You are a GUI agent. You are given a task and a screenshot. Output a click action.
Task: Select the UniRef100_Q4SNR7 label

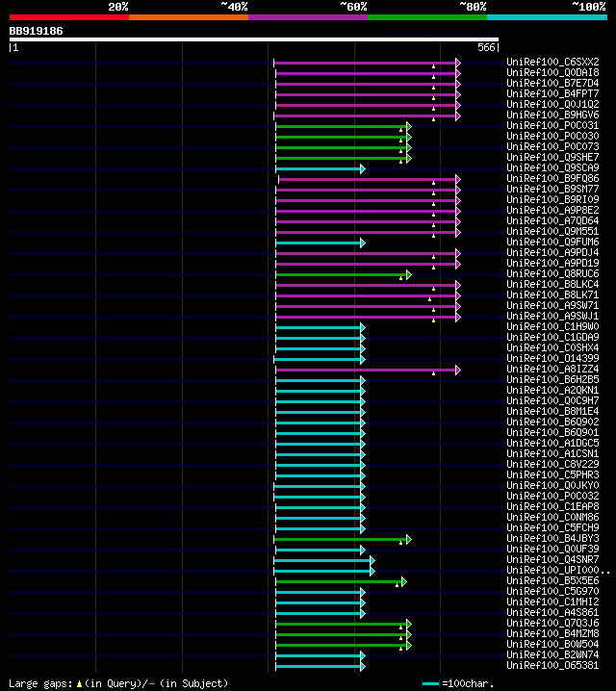(x=552, y=559)
